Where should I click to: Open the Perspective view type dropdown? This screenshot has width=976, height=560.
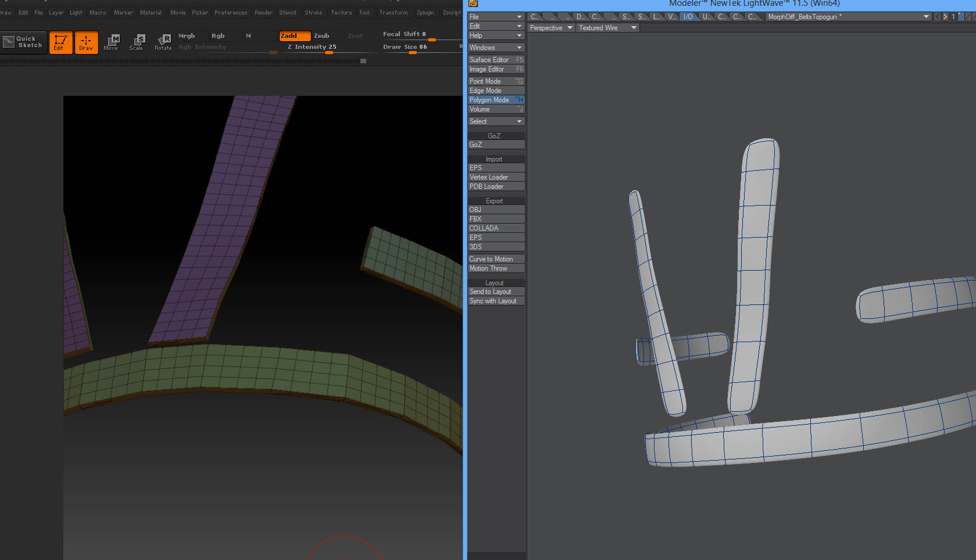click(551, 28)
